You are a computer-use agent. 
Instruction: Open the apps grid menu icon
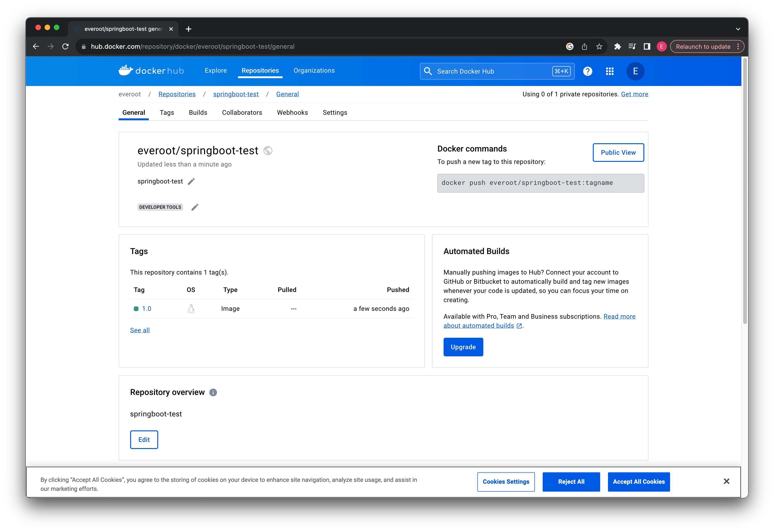click(x=609, y=71)
